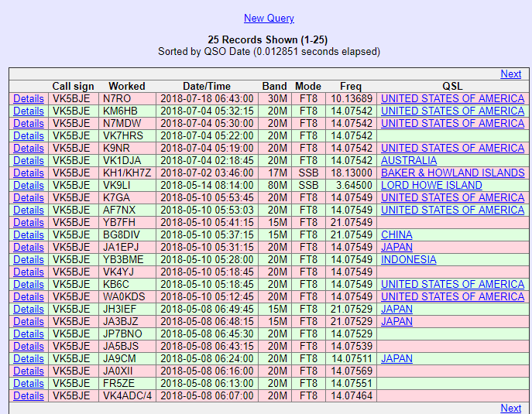Open Details for the JA9CM contact
Viewport: 532px width, 414px height.
(x=29, y=358)
